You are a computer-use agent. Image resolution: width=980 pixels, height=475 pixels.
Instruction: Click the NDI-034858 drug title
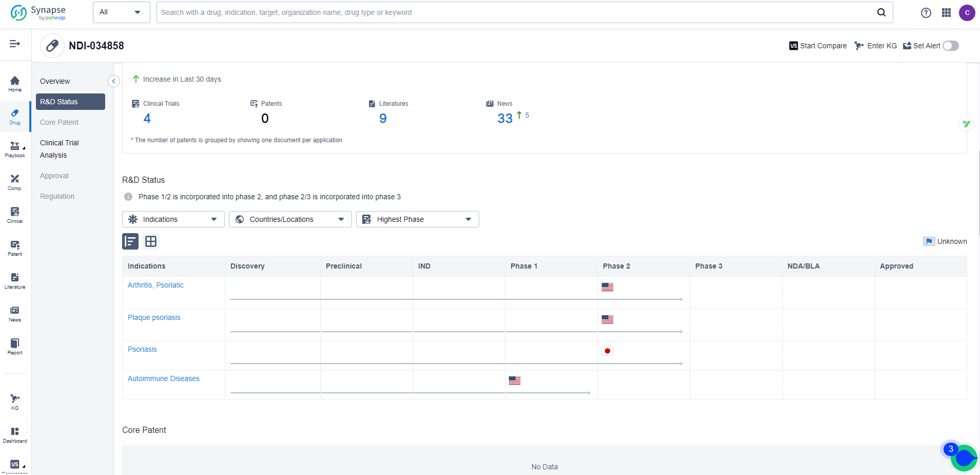pos(96,46)
